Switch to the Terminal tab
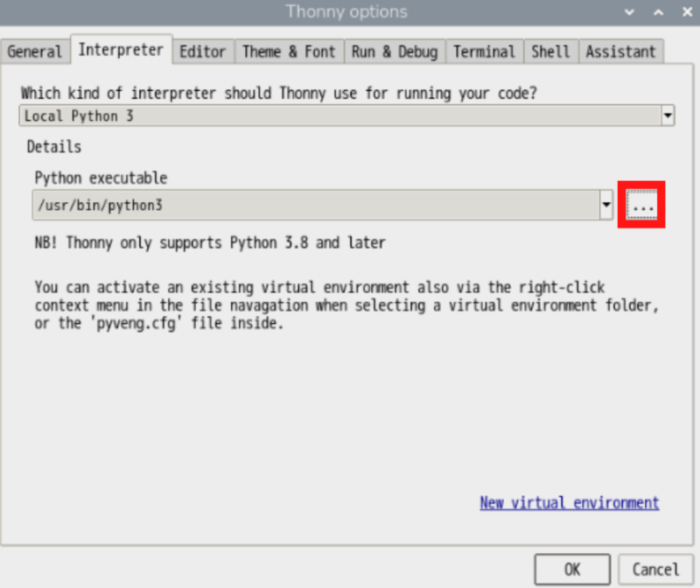The image size is (700, 588). tap(485, 52)
